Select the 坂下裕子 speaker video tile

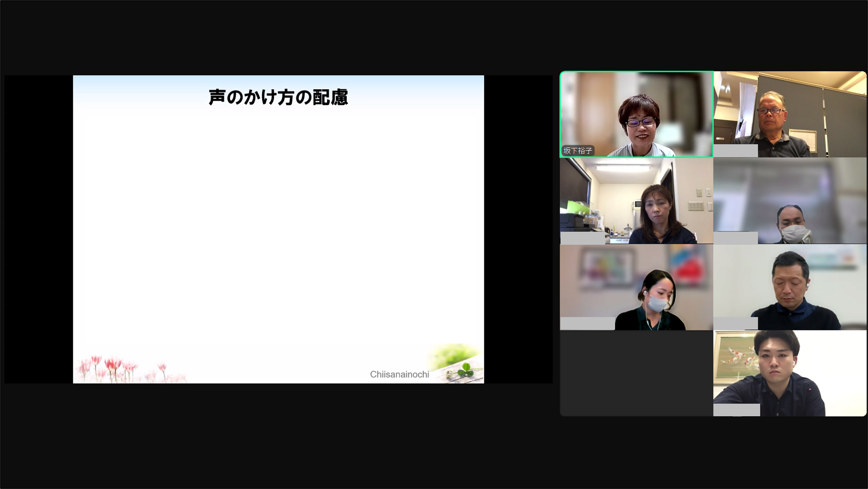pyautogui.click(x=636, y=114)
